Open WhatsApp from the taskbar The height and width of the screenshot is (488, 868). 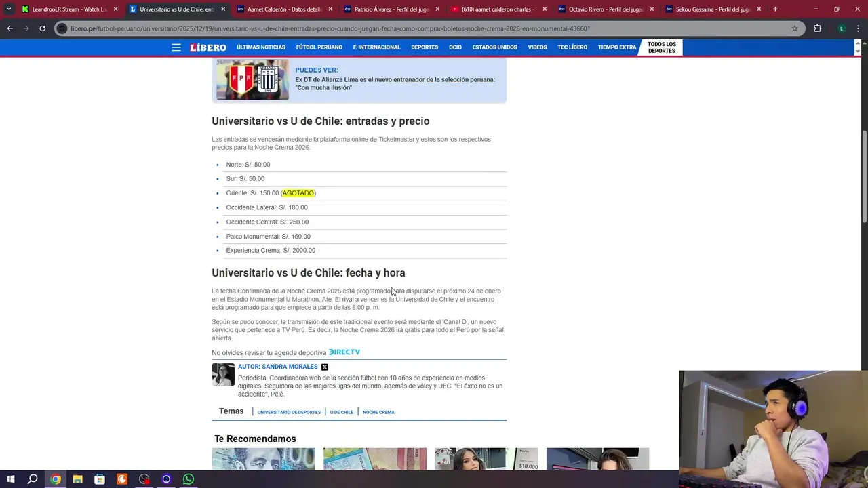[x=189, y=479]
